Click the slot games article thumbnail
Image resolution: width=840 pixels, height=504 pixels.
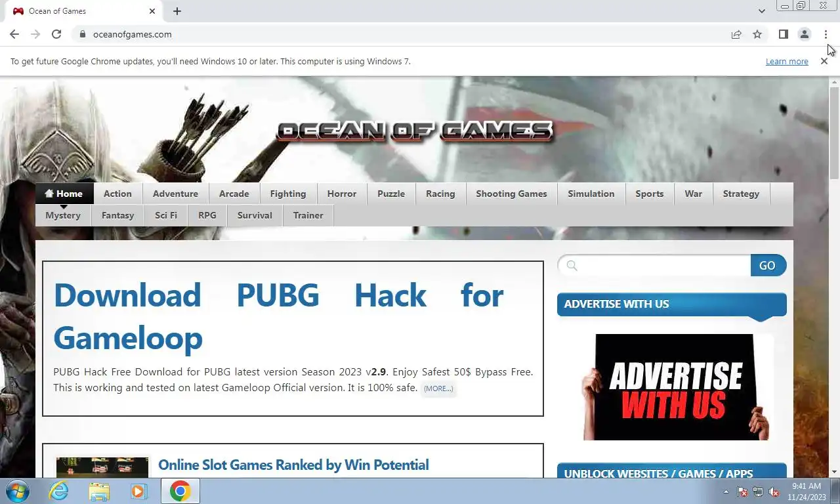pos(102,467)
